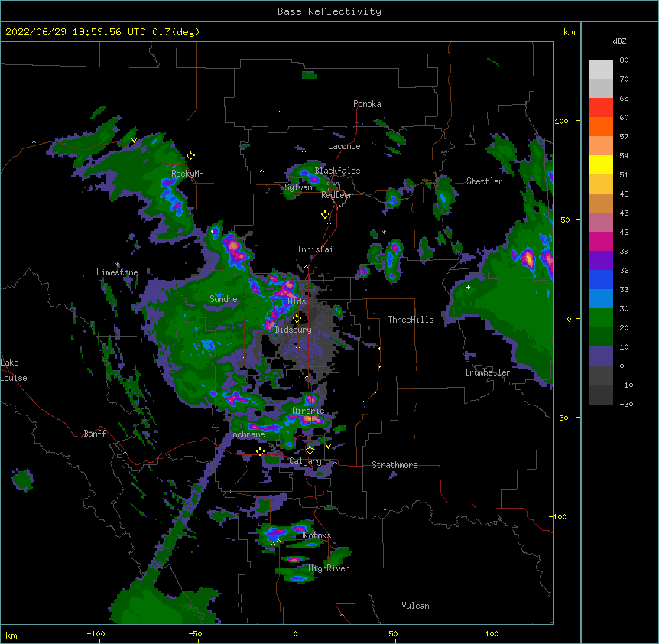Select the Cochrane label
Screen dimensions: 659x644
(246, 434)
